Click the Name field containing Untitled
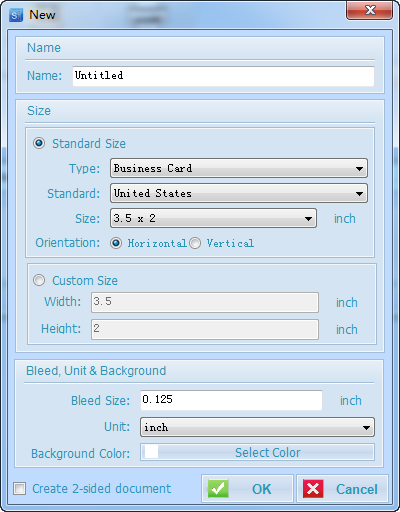 pos(223,76)
